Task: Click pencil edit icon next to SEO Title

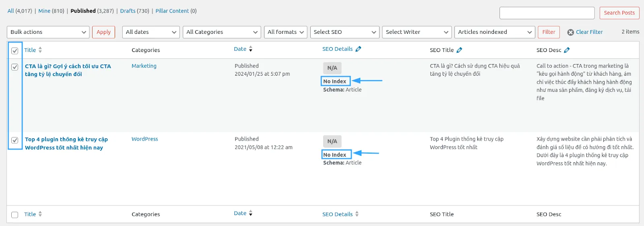Action: [x=459, y=50]
